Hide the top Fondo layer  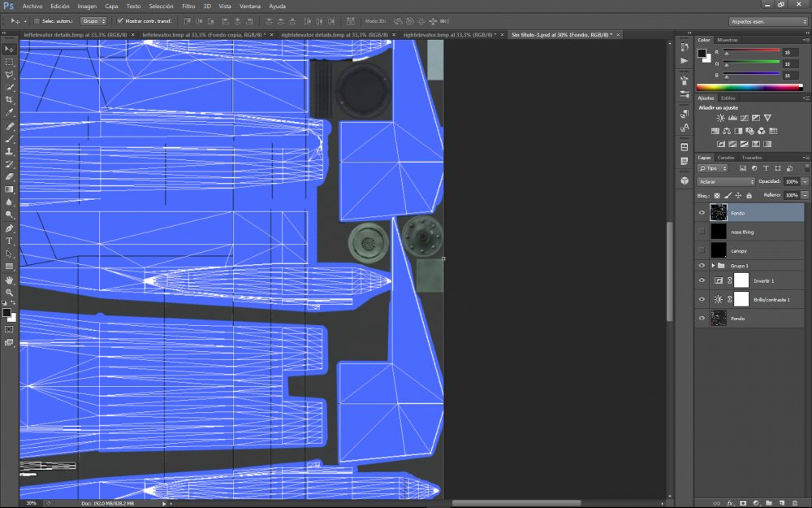pos(702,213)
